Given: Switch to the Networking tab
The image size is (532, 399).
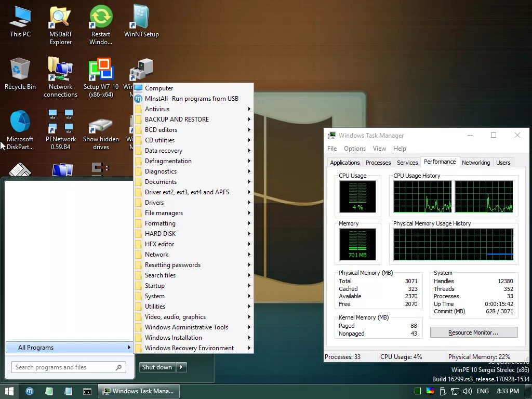Looking at the screenshot, I should click(476, 163).
